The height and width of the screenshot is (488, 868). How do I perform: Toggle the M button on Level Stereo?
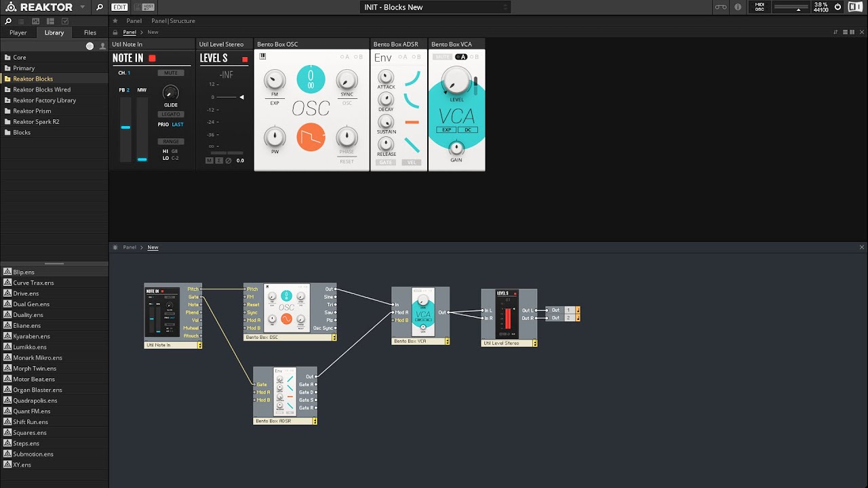coord(210,161)
